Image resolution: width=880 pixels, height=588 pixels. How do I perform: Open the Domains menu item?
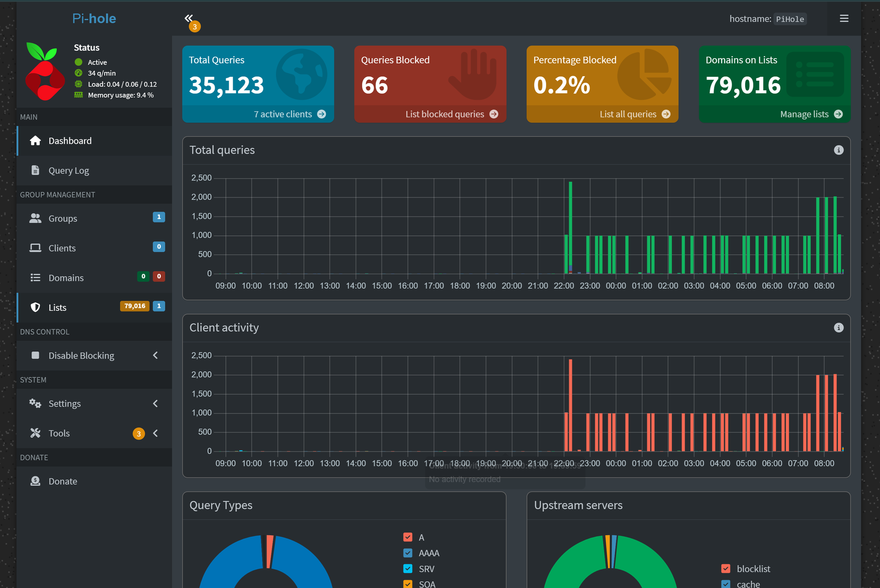coord(95,278)
